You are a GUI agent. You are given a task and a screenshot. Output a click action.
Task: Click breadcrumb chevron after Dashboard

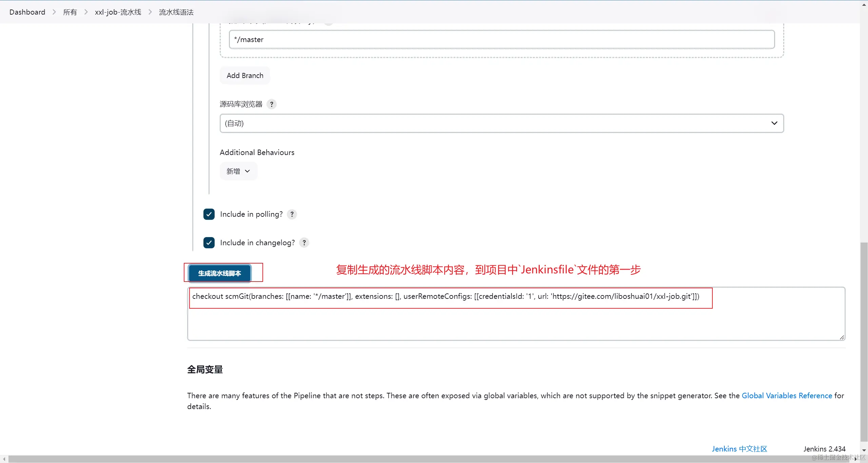click(54, 12)
